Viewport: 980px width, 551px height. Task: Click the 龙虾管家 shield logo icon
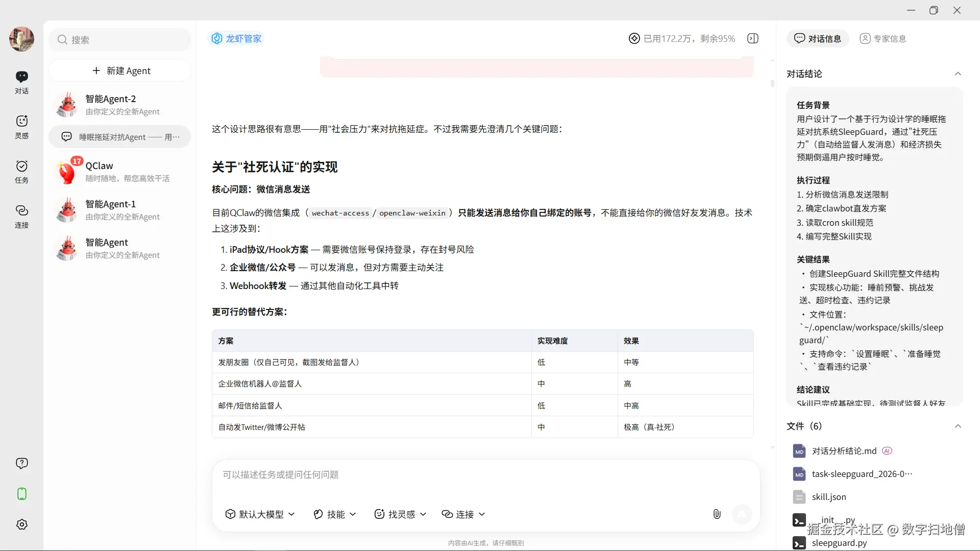[x=217, y=38]
